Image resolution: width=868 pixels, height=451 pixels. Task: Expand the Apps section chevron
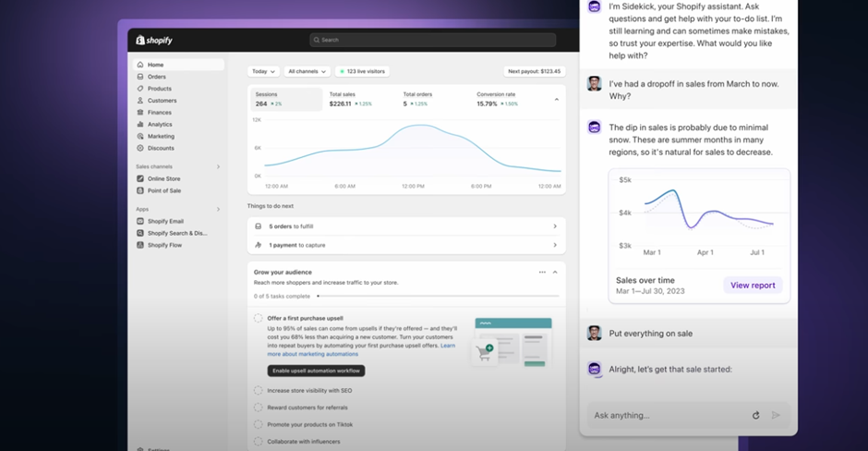pos(218,210)
